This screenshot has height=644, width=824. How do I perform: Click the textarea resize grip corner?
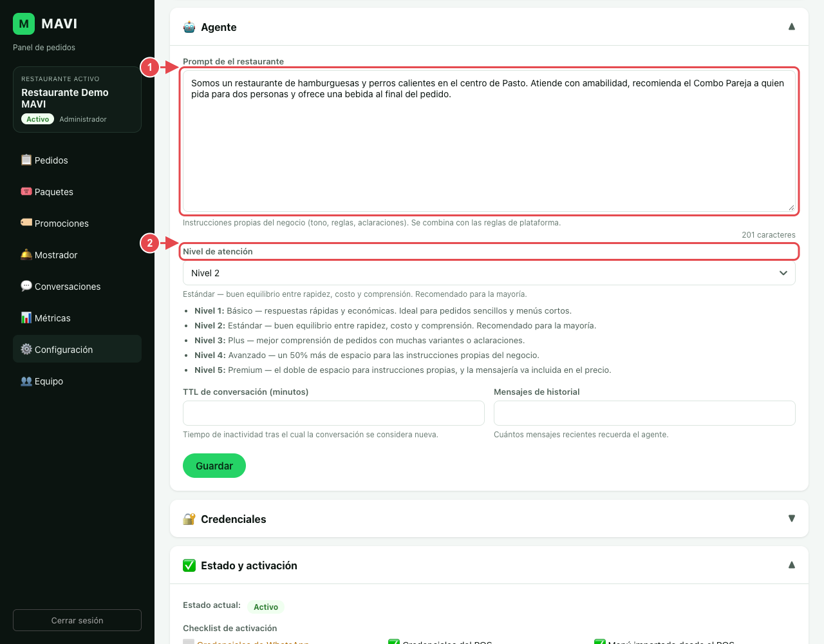(791, 207)
